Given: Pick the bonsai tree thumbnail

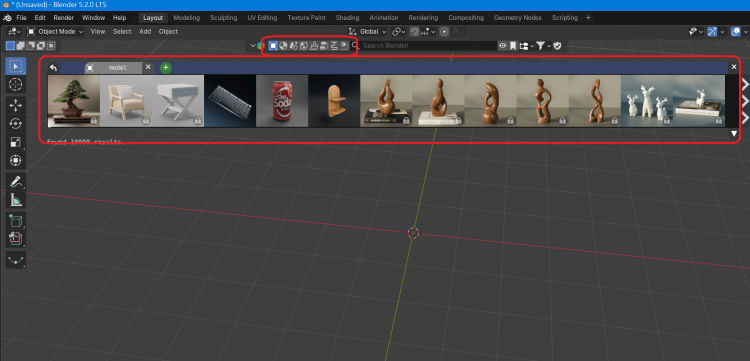Looking at the screenshot, I should tap(74, 100).
